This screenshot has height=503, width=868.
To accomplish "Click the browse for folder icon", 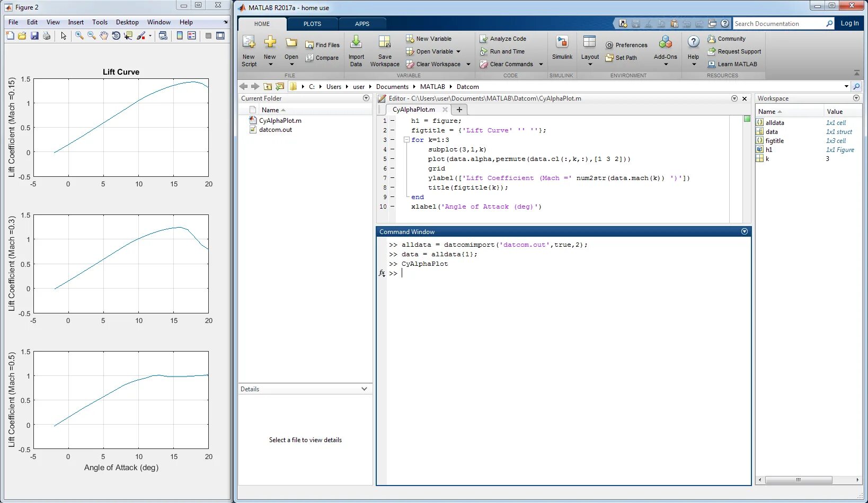I will [x=280, y=86].
